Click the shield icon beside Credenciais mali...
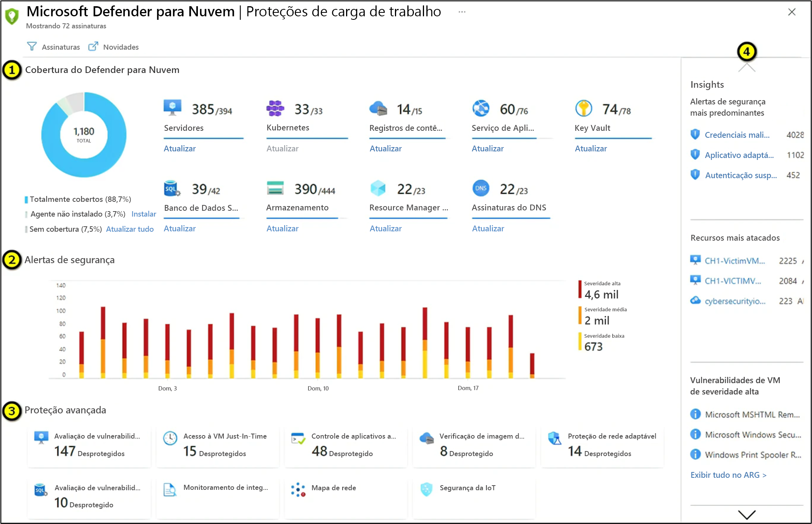The image size is (812, 524). coord(695,134)
